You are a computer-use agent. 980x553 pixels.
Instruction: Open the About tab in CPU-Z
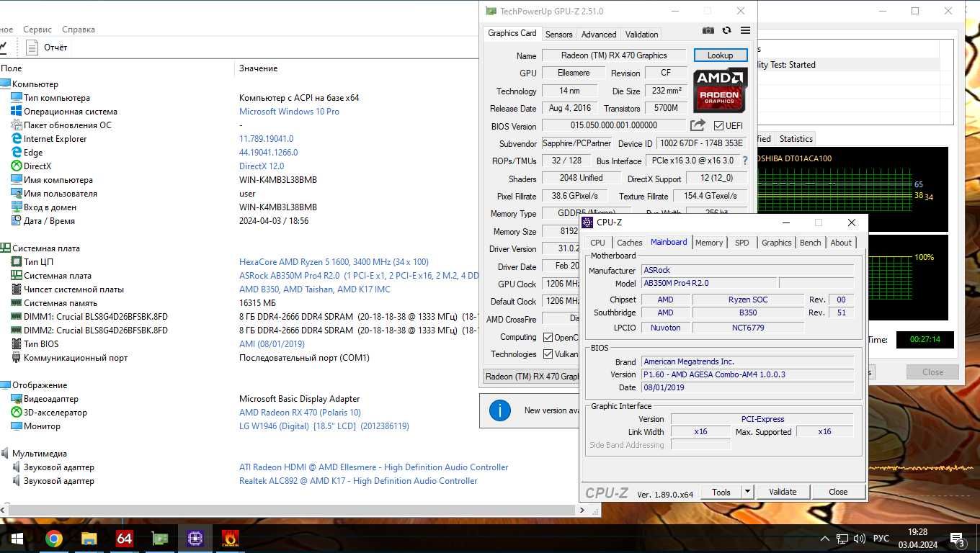point(841,243)
